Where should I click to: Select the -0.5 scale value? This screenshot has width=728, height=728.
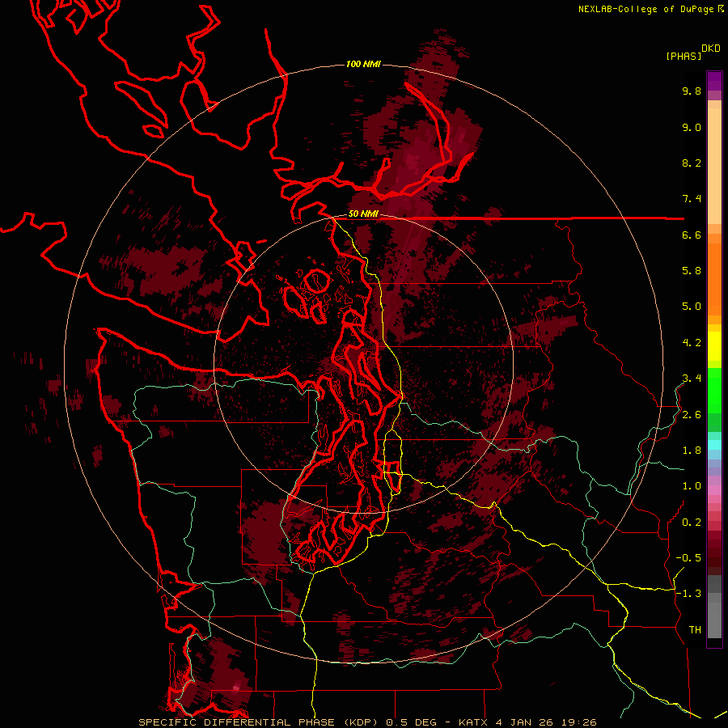coord(688,558)
